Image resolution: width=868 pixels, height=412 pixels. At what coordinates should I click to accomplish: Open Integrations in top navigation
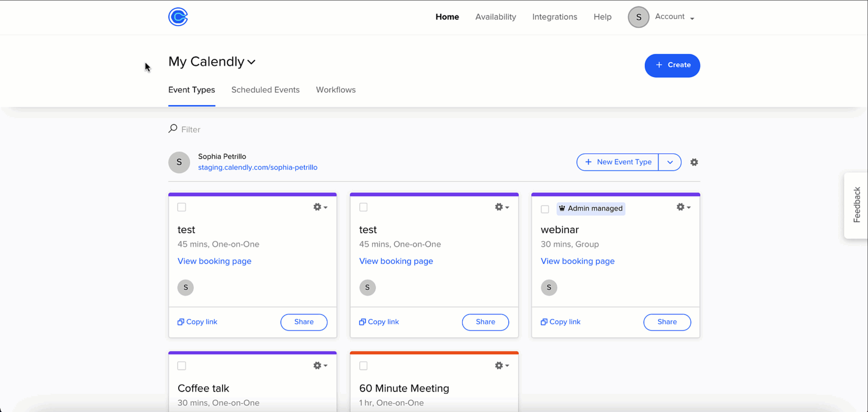coord(555,17)
